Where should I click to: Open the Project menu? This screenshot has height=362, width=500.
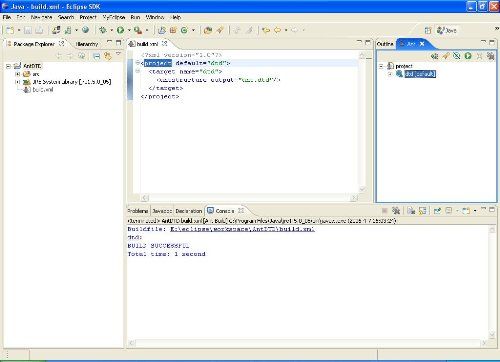pyautogui.click(x=88, y=17)
